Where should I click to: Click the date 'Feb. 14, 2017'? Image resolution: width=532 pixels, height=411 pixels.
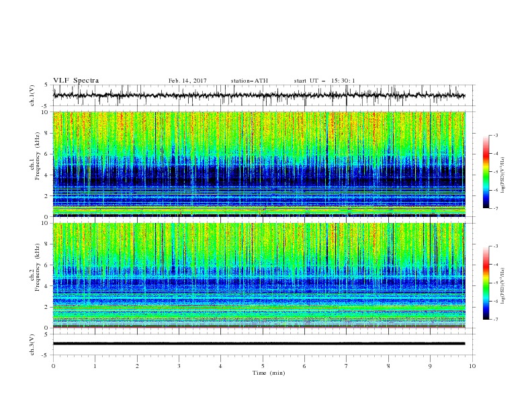[187, 81]
